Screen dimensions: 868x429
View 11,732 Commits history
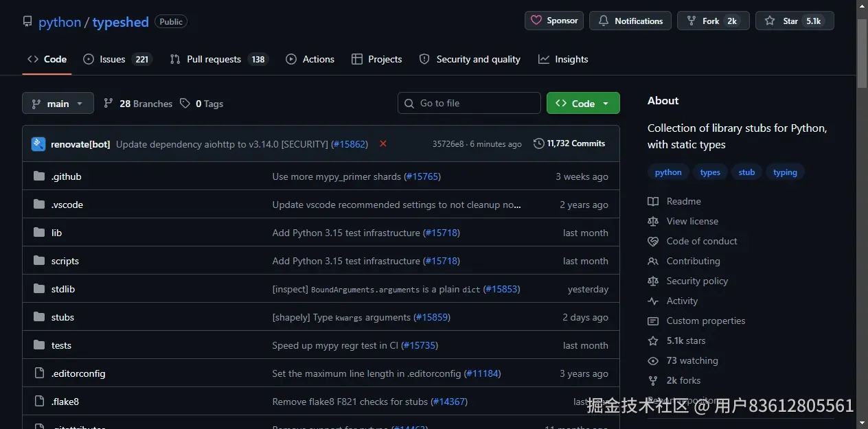pyautogui.click(x=569, y=143)
